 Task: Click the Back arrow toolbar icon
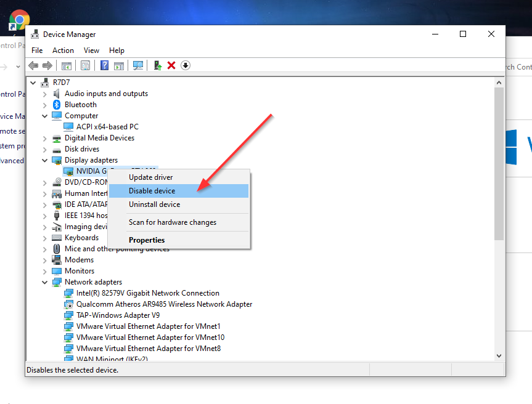33,65
